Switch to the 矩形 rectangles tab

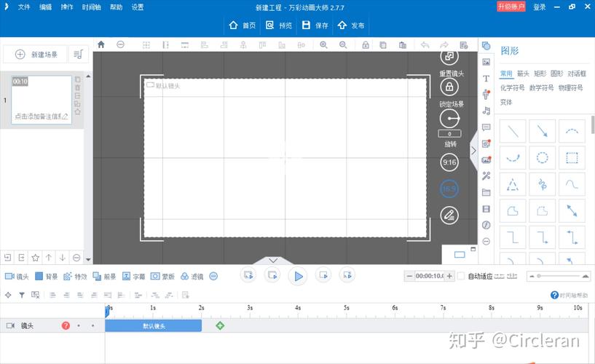click(x=540, y=74)
